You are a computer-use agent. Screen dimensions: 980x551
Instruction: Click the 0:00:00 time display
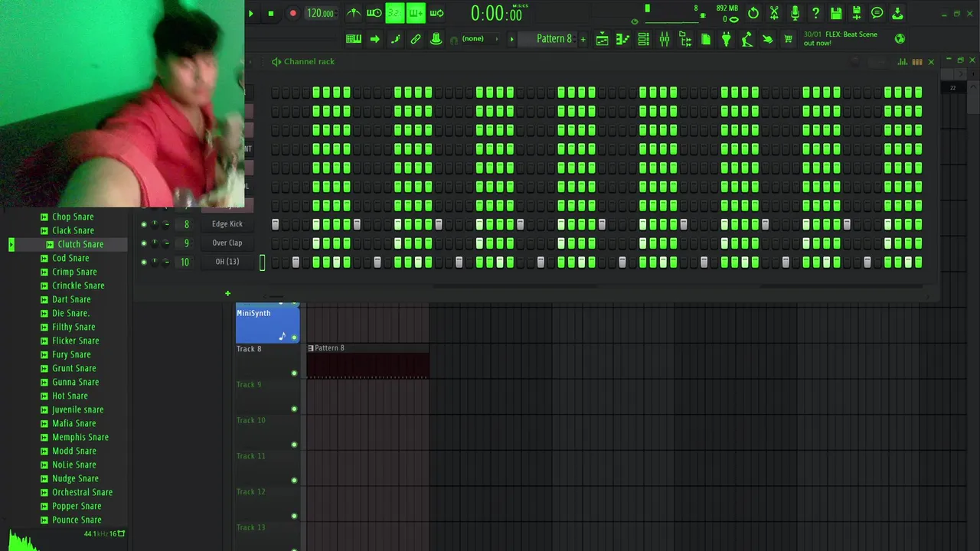coord(496,14)
